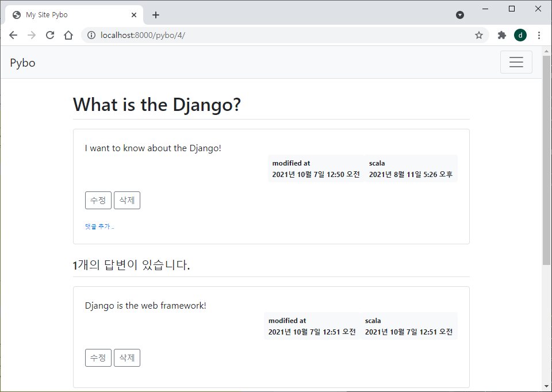Screen dimensions: 552x392
Task: Click the modified at label in the answer card
Action: [x=287, y=321]
